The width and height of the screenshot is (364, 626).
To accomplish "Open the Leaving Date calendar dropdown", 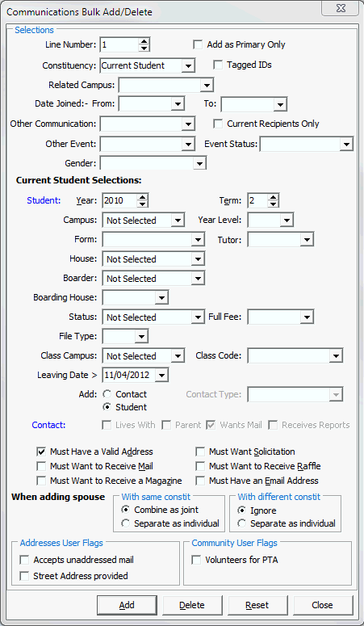I will pyautogui.click(x=161, y=376).
